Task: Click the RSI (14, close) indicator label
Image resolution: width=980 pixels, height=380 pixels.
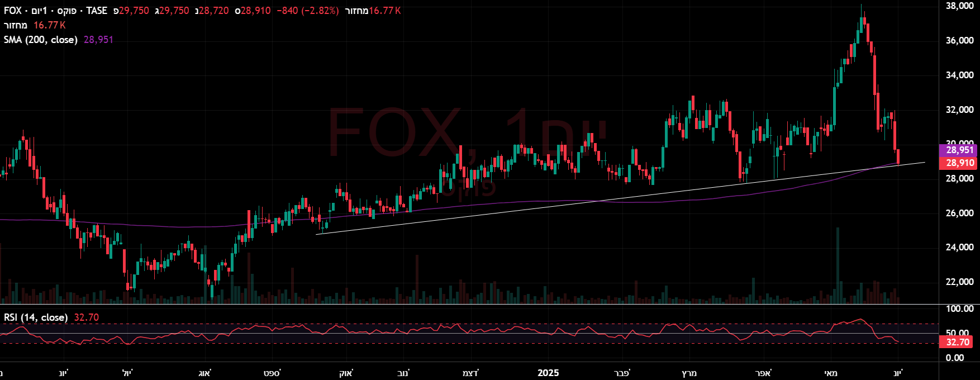Action: pyautogui.click(x=36, y=317)
